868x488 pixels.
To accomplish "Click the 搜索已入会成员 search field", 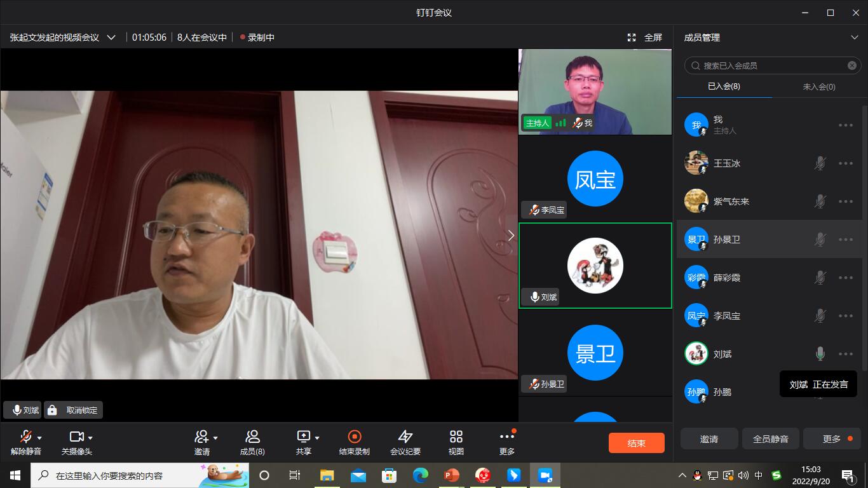I will [x=773, y=65].
